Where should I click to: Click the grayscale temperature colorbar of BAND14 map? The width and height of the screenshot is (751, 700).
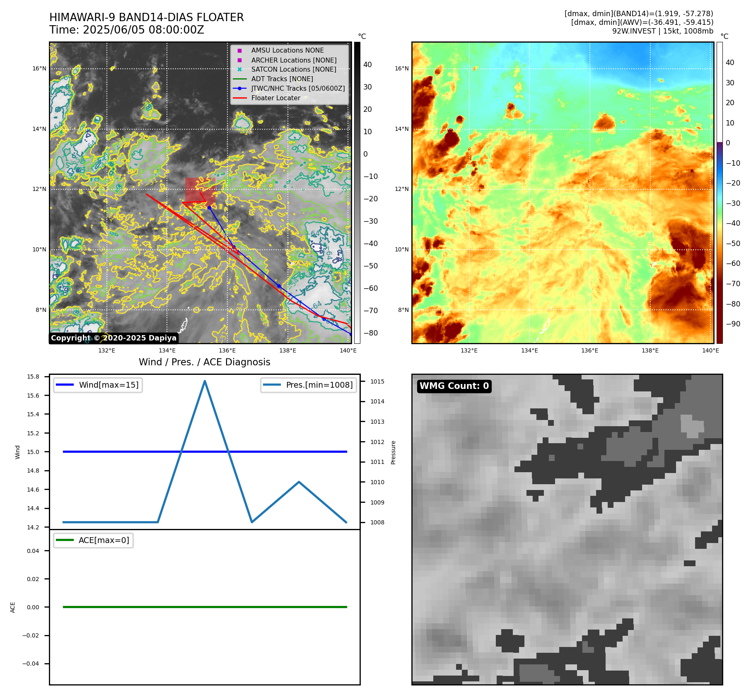pyautogui.click(x=357, y=193)
